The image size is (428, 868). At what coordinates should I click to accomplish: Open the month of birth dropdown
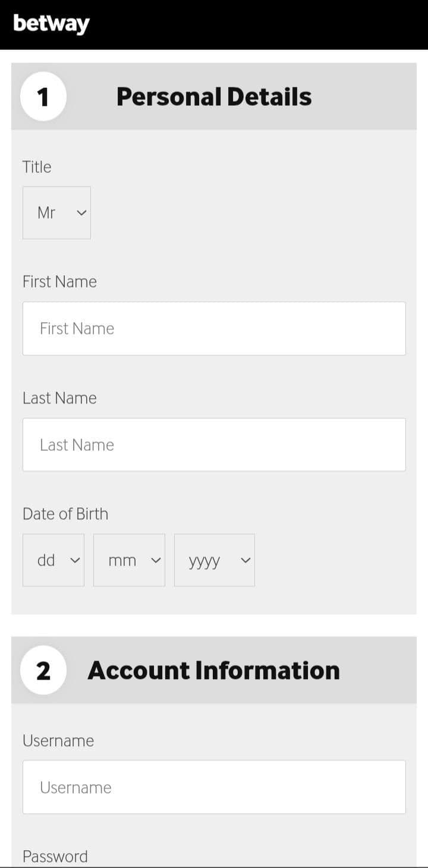click(129, 560)
